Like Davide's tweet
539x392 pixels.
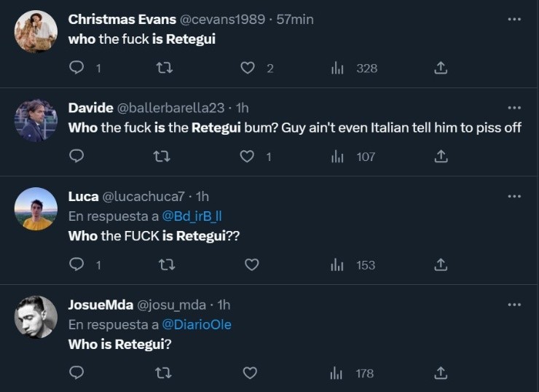pos(248,156)
